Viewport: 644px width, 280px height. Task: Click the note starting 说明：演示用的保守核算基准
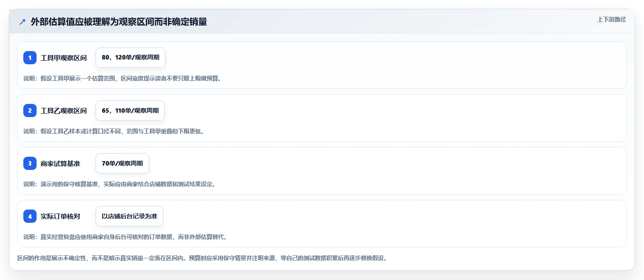pyautogui.click(x=119, y=184)
